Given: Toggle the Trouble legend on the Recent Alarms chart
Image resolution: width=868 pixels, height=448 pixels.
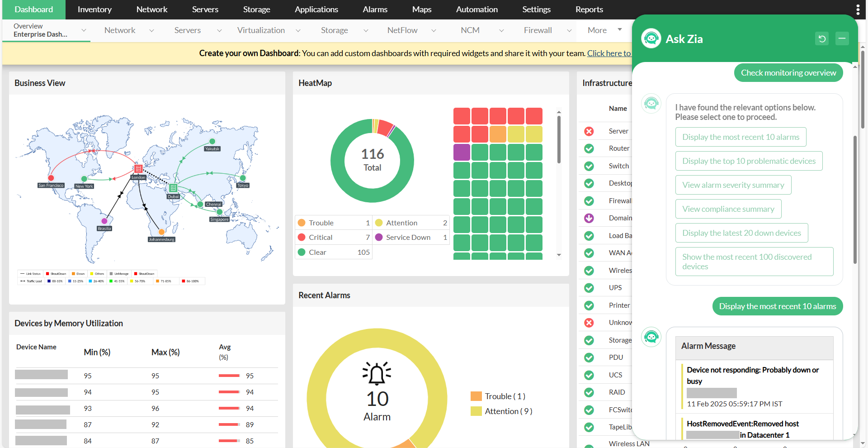Looking at the screenshot, I should point(497,396).
